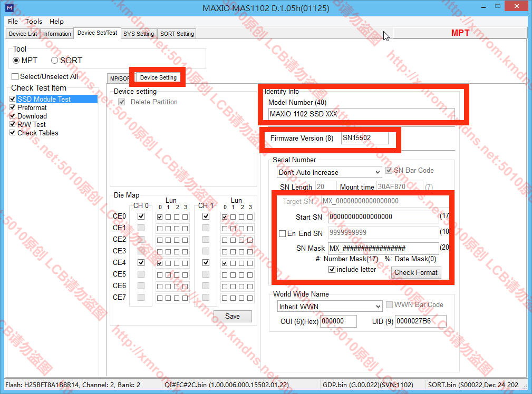Uncheck the R/W Test item
This screenshot has width=532, height=394.
[13, 124]
